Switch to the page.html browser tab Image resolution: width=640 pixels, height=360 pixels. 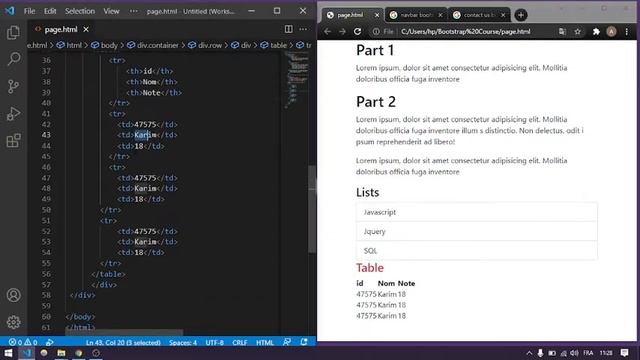350,15
